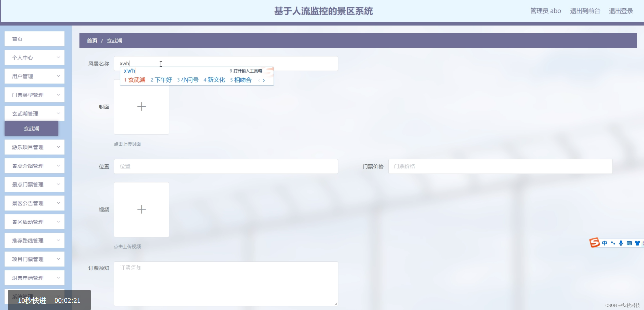Open the 首页 sidebar menu item

pyautogui.click(x=34, y=39)
